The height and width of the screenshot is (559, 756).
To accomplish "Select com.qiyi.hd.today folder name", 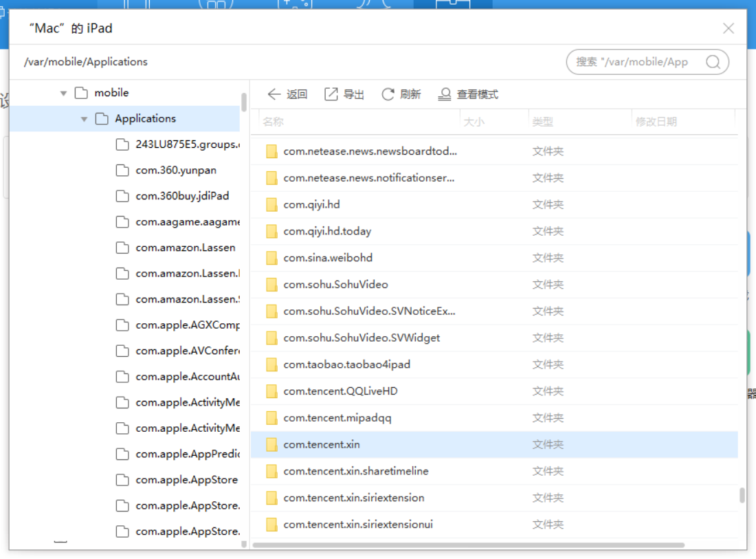I will tap(327, 232).
